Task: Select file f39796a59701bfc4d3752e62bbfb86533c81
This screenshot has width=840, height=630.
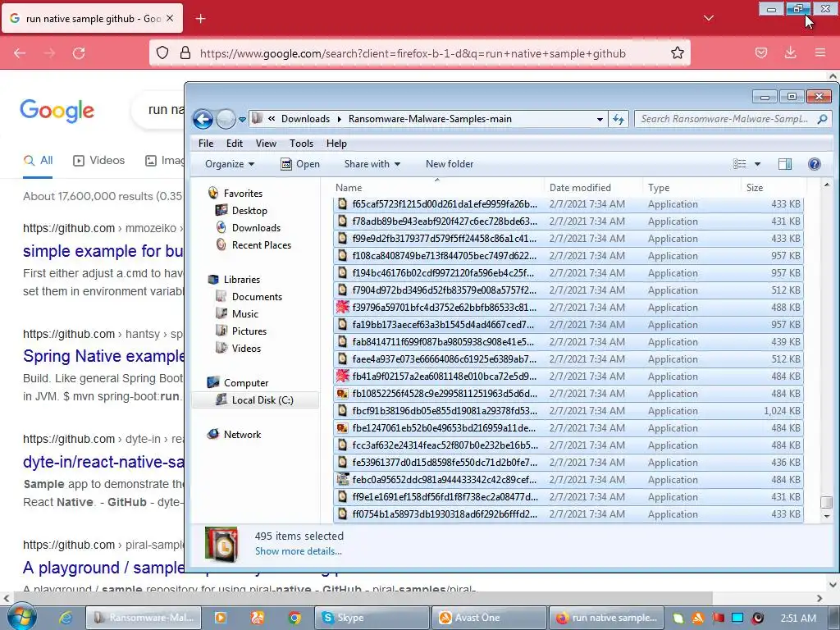Action: (568, 308)
